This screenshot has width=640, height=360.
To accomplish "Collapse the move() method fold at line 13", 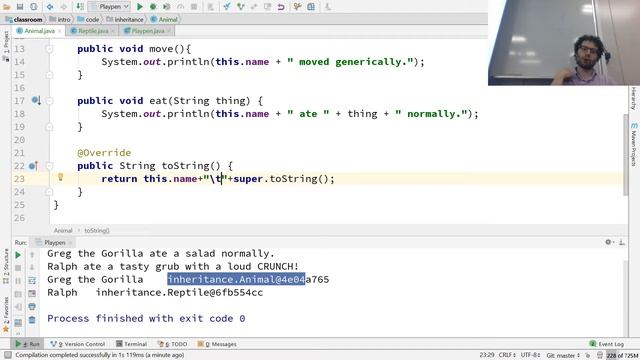I will [49, 49].
